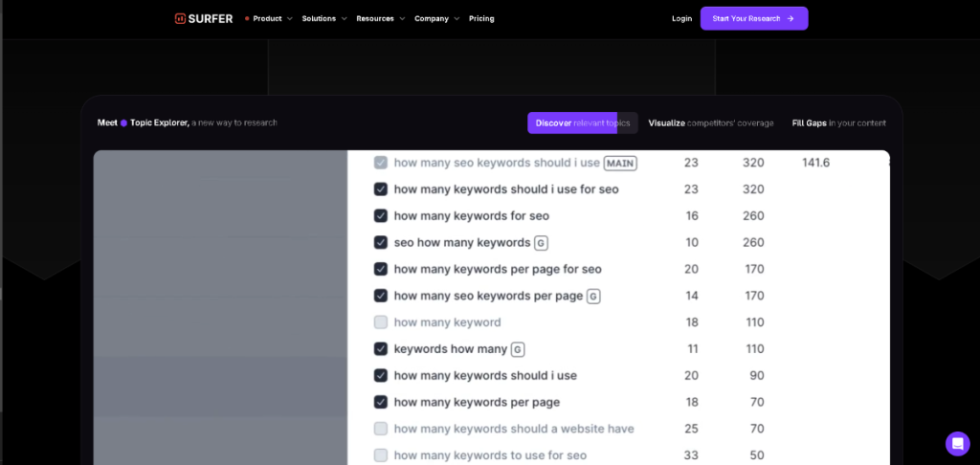Uncheck the 'how many keywords for seo' checkbox
The width and height of the screenshot is (980, 465).
point(381,215)
